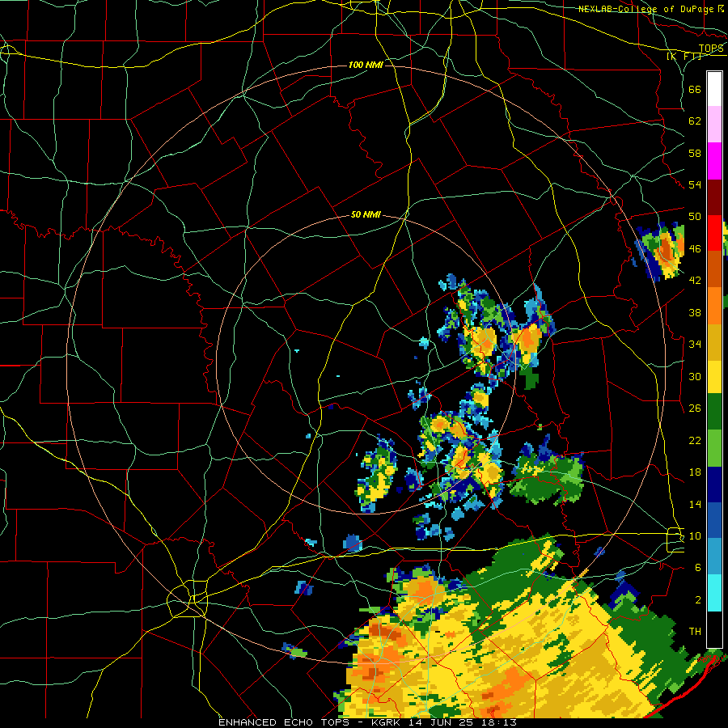728x728 pixels.
Task: Click the white swatch in the color legend
Action: coord(714,89)
